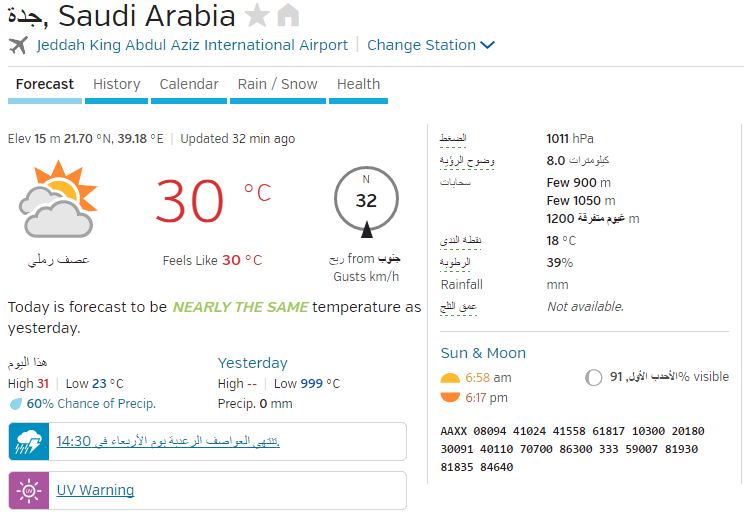Toggle the °C temperature unit

coord(258,193)
